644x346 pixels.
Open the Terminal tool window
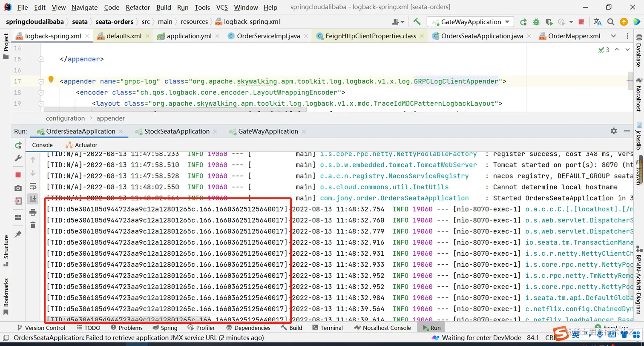point(327,328)
